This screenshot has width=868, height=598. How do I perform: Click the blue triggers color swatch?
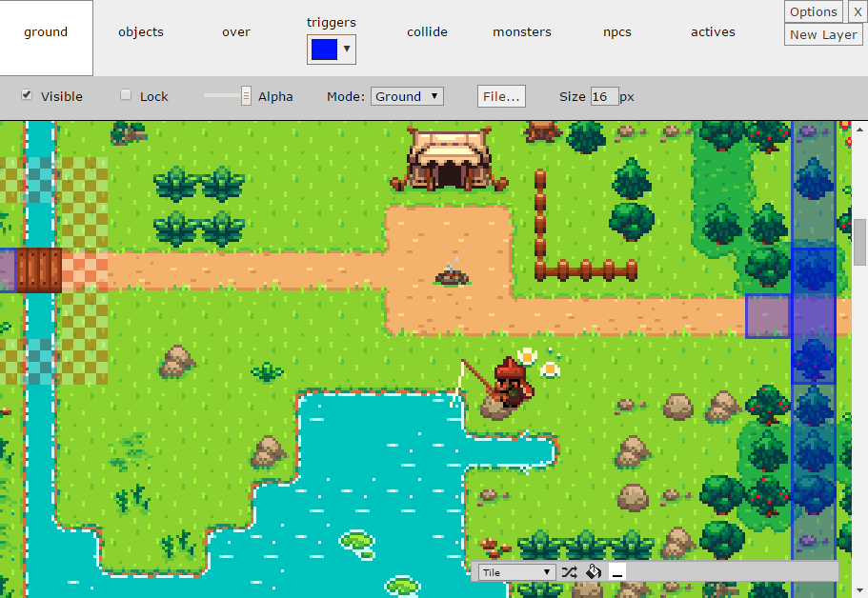pos(324,50)
